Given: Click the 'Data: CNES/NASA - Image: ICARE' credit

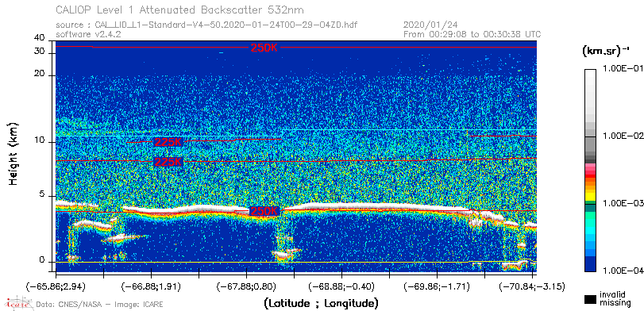Looking at the screenshot, I should tap(100, 305).
